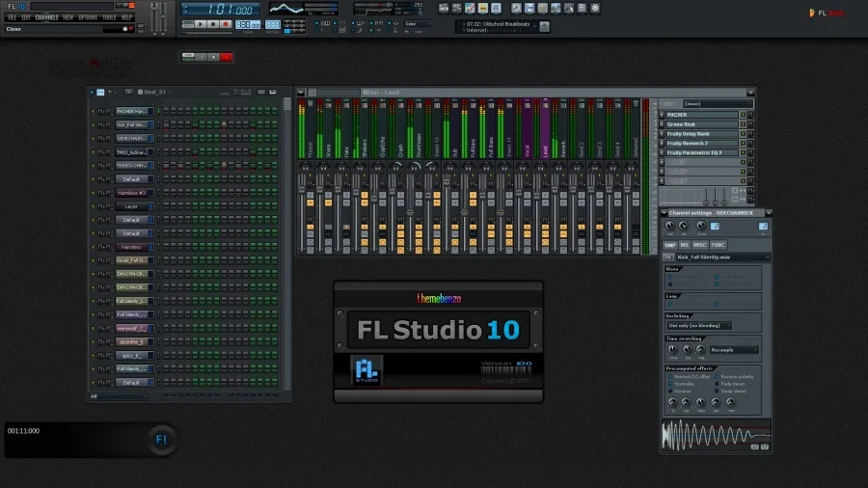This screenshot has height=488, width=868.
Task: Click the sample waveform preview
Action: tap(717, 435)
